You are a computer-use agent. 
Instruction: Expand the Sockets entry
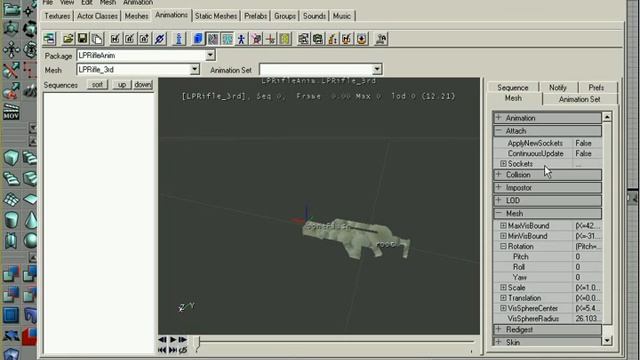pos(503,164)
